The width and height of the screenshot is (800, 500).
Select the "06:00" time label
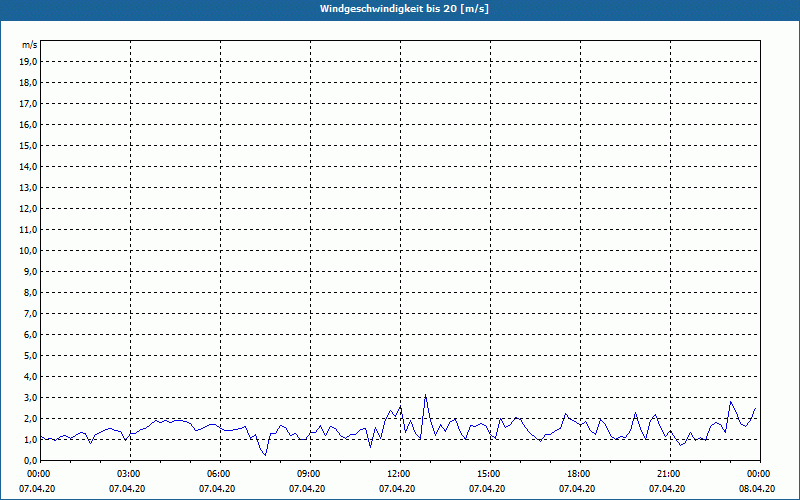tap(217, 474)
